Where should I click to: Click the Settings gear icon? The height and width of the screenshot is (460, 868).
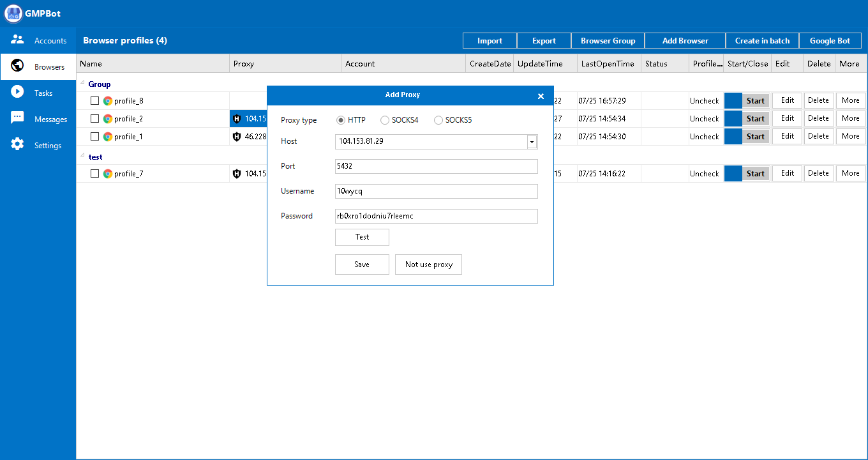point(17,144)
